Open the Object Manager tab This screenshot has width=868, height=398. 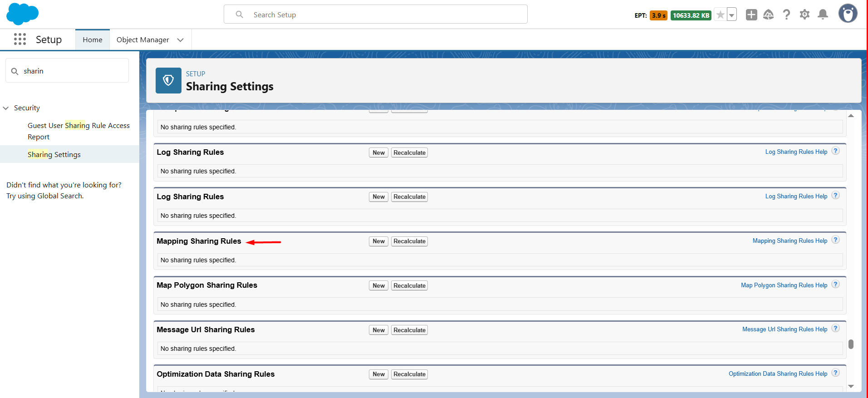(142, 39)
